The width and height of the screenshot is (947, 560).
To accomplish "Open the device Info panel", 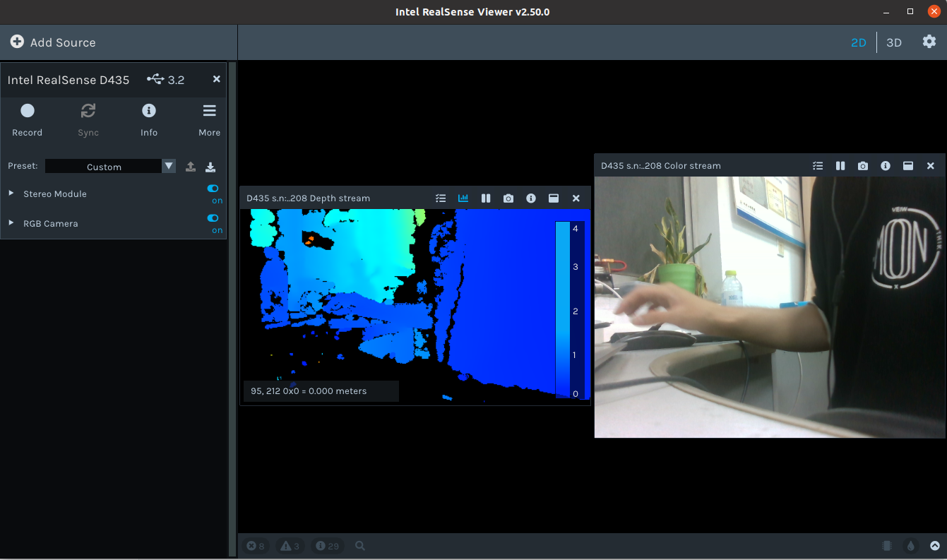I will coord(148,119).
